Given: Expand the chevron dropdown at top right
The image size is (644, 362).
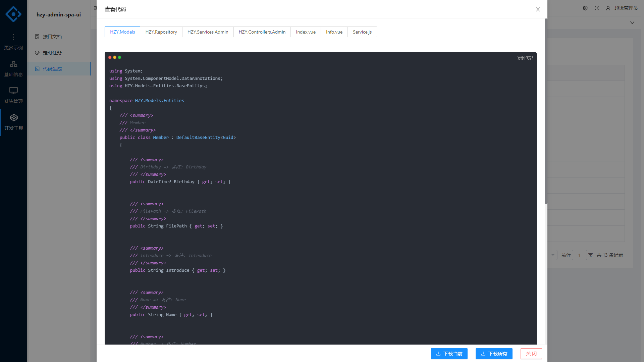Looking at the screenshot, I should tap(632, 23).
